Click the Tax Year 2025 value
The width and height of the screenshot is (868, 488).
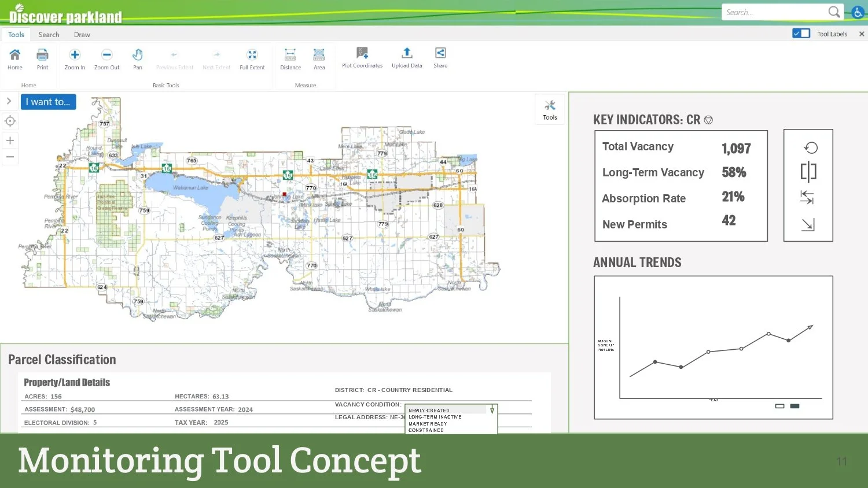click(221, 423)
